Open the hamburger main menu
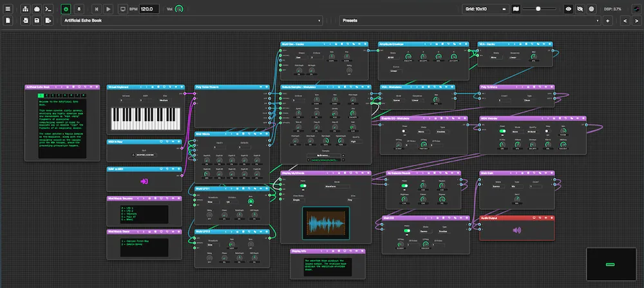 (x=8, y=8)
